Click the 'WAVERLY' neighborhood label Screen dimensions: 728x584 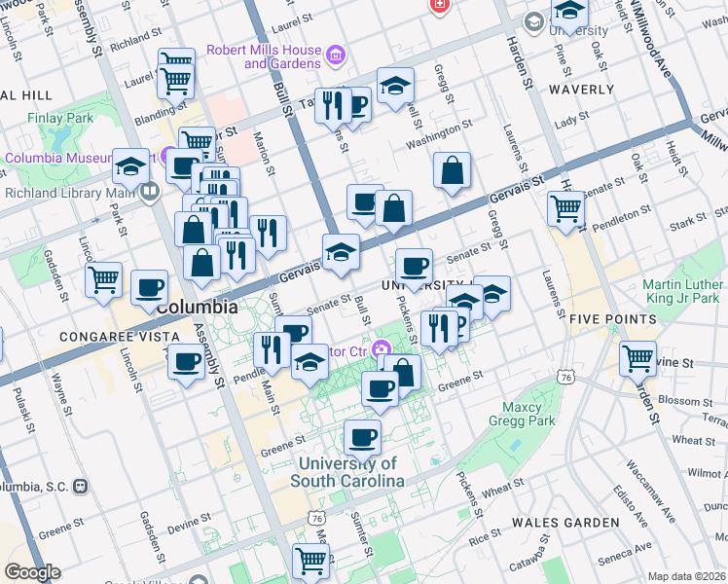point(582,90)
